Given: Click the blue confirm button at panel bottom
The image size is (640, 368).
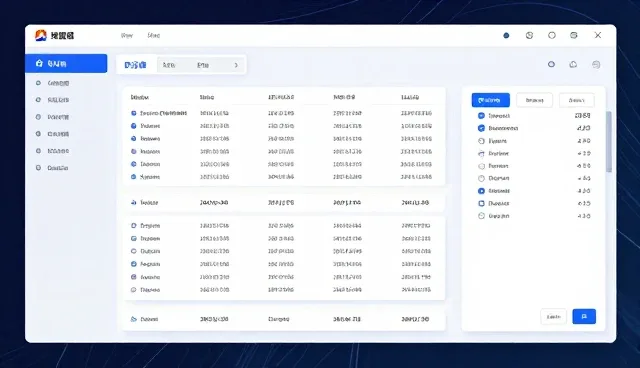Looking at the screenshot, I should coord(584,317).
